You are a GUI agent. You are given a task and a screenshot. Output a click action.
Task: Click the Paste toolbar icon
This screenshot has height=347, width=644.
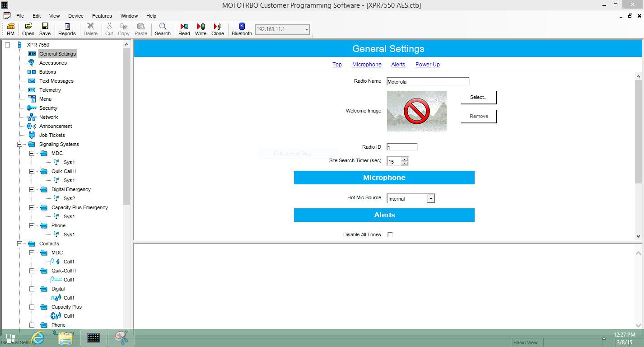pos(141,29)
